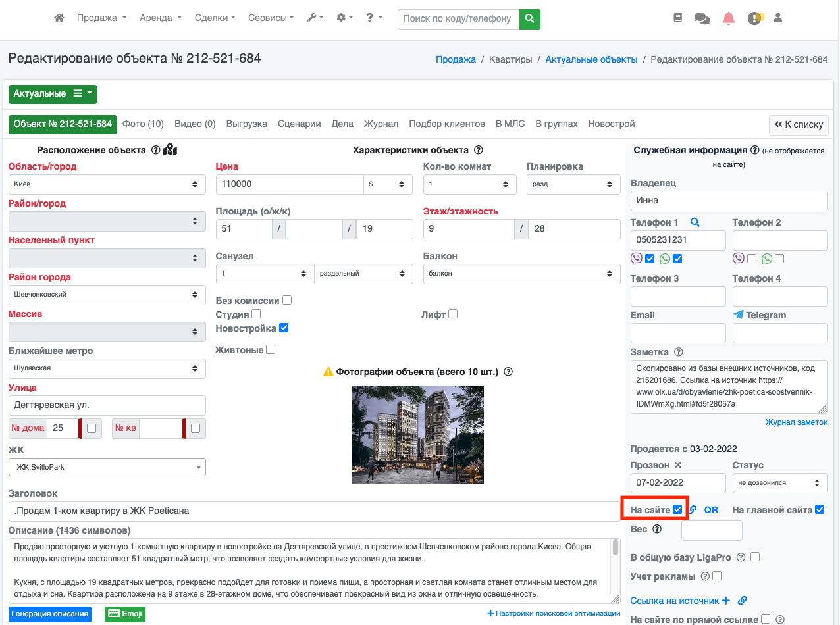Switch to the Фото (10) tab
This screenshot has width=840, height=625.
click(x=143, y=124)
